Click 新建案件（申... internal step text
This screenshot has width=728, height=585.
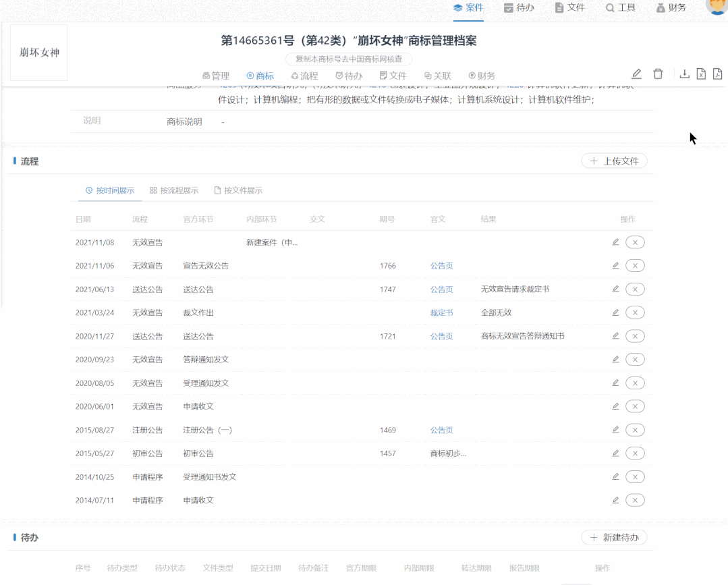click(272, 242)
